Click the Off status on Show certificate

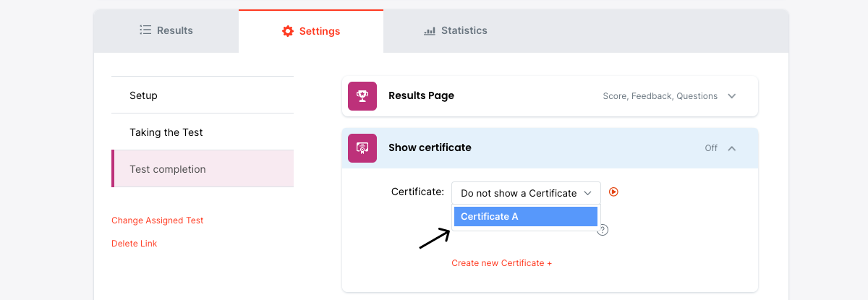(x=711, y=148)
